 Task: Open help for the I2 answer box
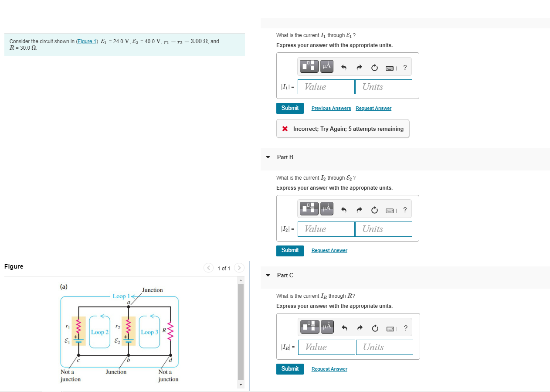click(x=405, y=210)
